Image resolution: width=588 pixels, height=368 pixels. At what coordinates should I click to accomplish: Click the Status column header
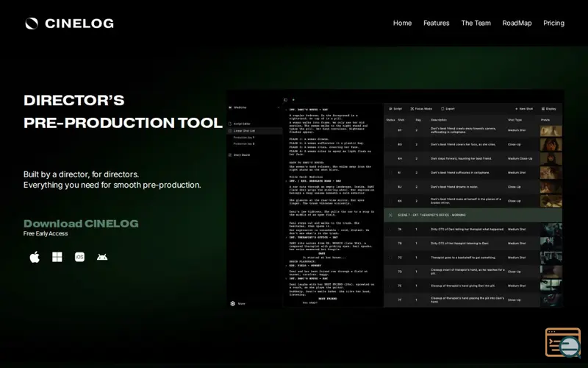pyautogui.click(x=390, y=120)
